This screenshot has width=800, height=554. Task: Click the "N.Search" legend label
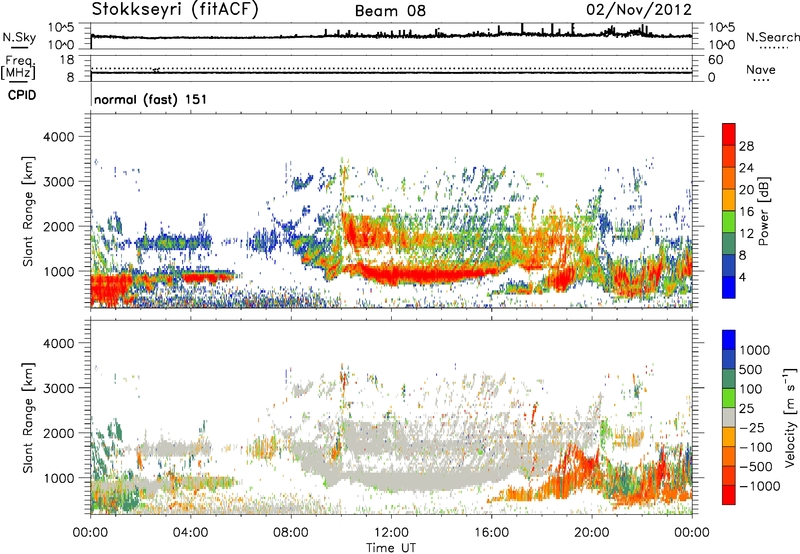(x=772, y=37)
